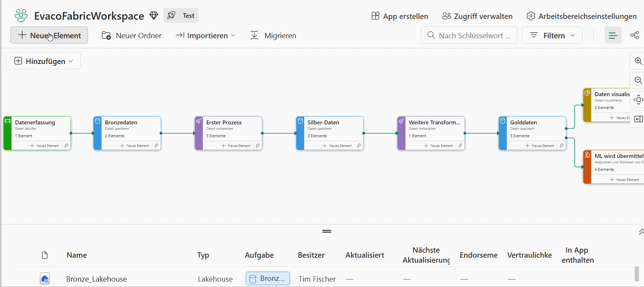Click the paperclip icon on Bronzedaten card
This screenshot has height=287, width=644.
[x=156, y=146]
